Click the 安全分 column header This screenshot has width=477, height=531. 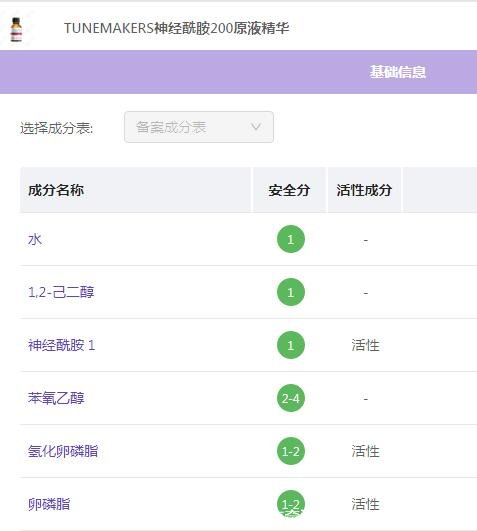[x=289, y=190]
